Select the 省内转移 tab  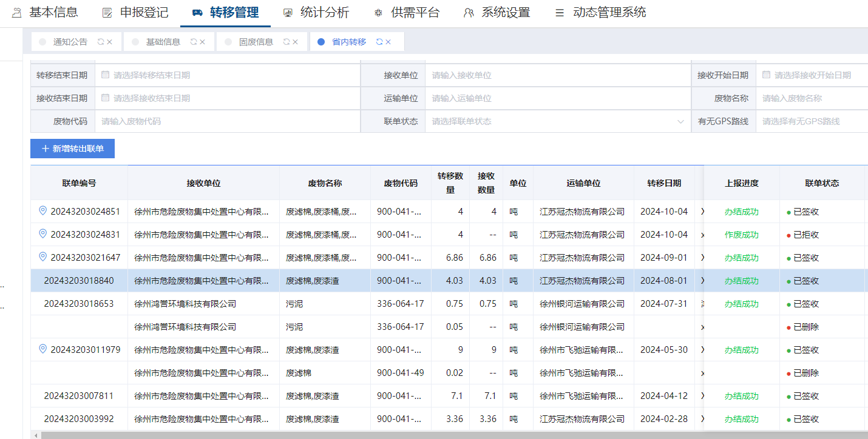pyautogui.click(x=349, y=42)
